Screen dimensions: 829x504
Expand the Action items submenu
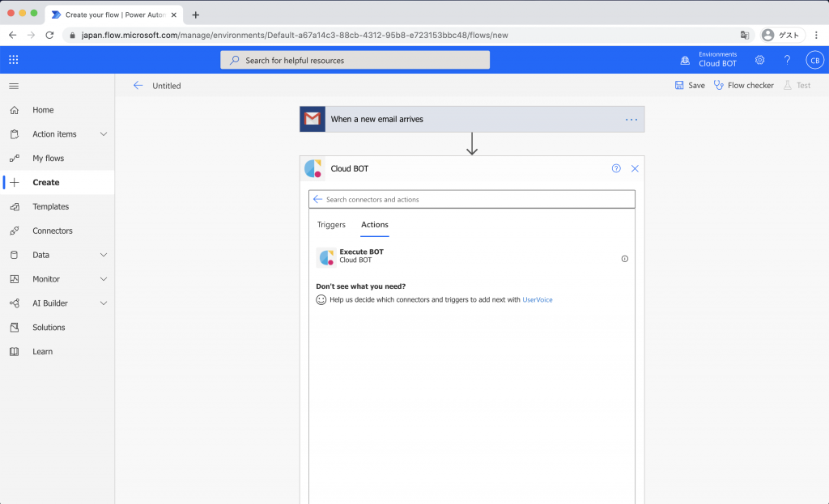104,134
